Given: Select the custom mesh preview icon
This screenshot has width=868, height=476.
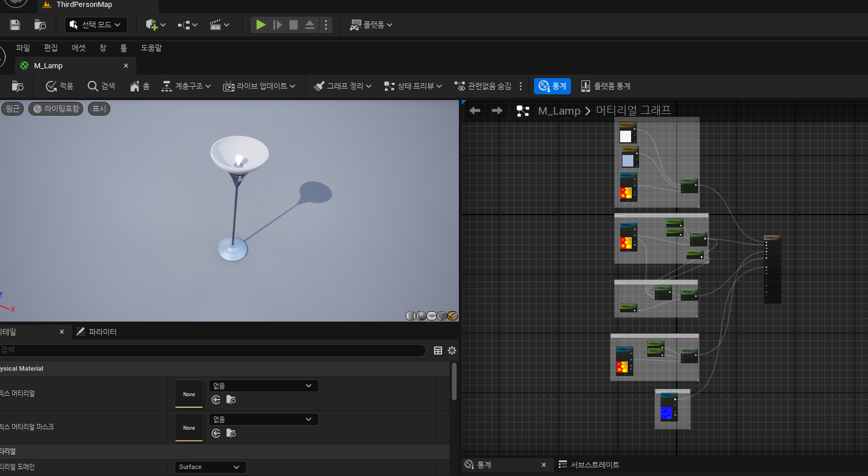Looking at the screenshot, I should tap(452, 316).
